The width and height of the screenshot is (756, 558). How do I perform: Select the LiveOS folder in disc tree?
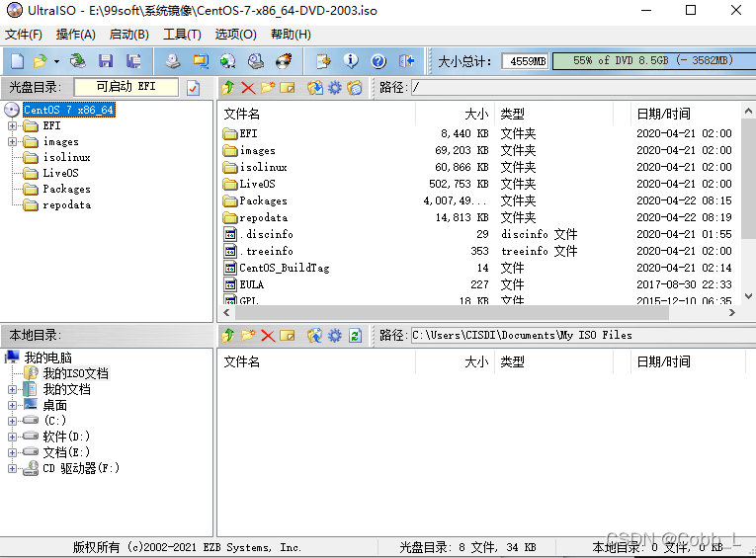[x=60, y=173]
